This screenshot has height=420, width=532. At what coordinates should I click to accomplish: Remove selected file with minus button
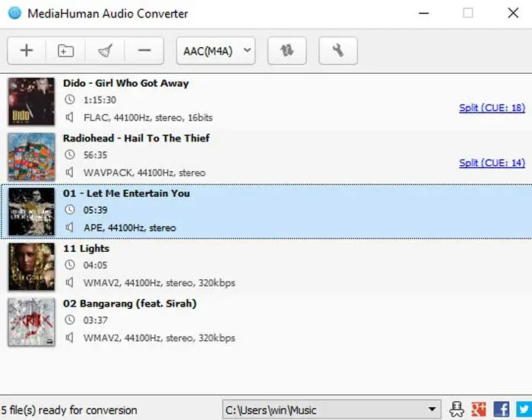tap(144, 51)
